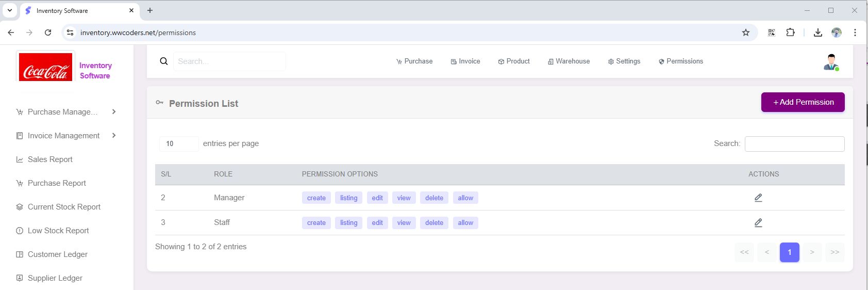Viewport: 868px width, 290px height.
Task: Open Low Stock Report link
Action: tap(58, 231)
